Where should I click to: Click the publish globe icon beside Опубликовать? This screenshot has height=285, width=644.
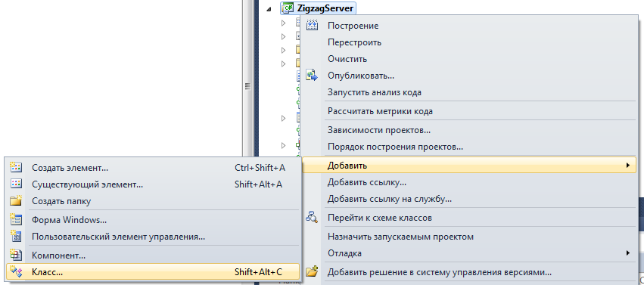(x=313, y=76)
